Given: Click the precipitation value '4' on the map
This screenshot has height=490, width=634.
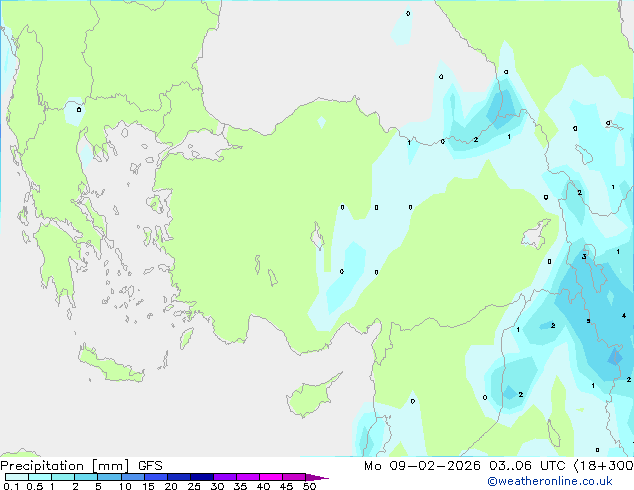Looking at the screenshot, I should (x=624, y=315).
